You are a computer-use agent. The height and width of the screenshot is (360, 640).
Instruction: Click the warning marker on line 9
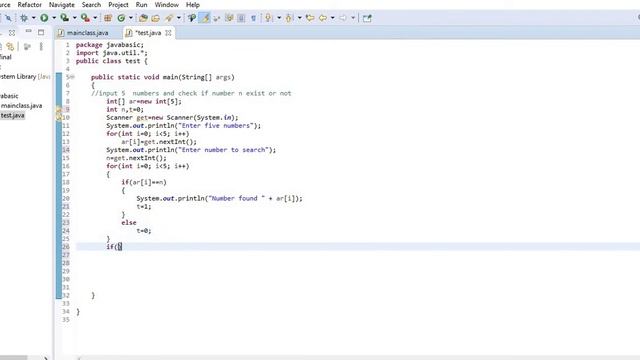[x=59, y=109]
